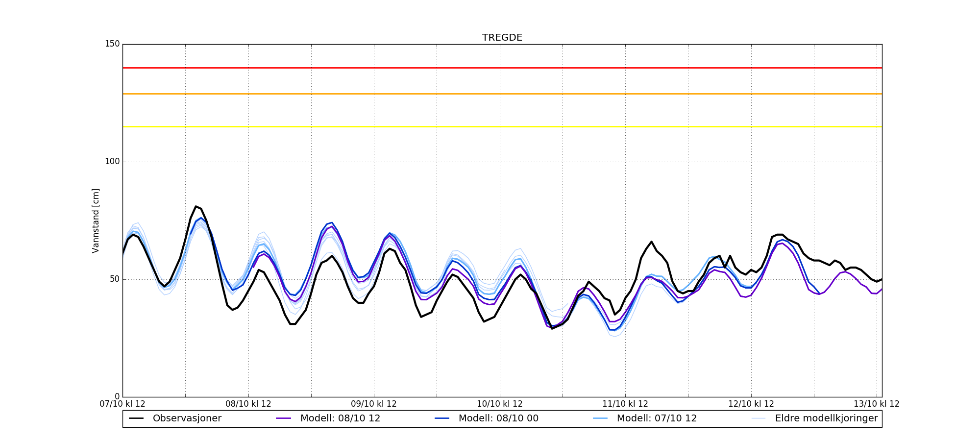The height and width of the screenshot is (441, 980).
Task: Select the Observasjoner legend label
Action: pyautogui.click(x=187, y=418)
